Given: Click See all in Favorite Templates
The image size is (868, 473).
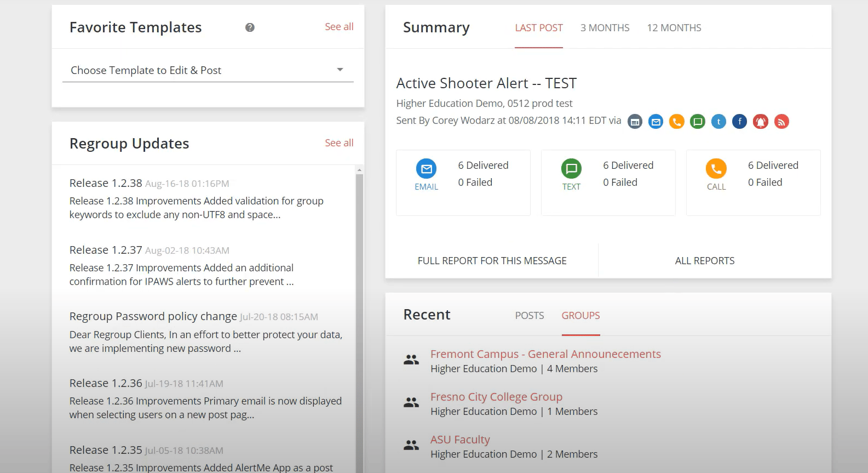Looking at the screenshot, I should (x=339, y=27).
